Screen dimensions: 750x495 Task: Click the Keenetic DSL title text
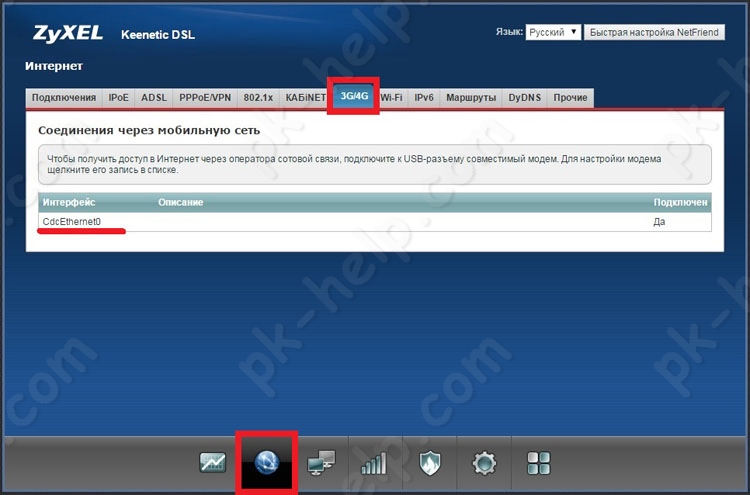point(158,34)
